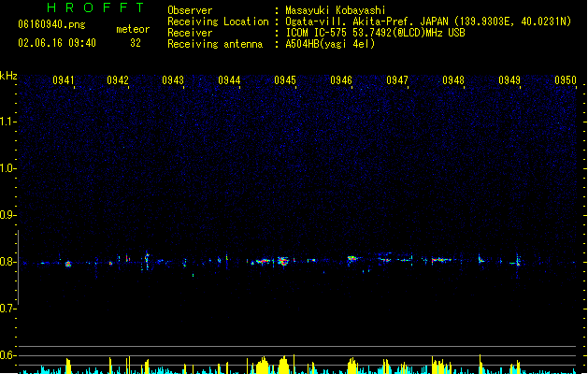This screenshot has width=588, height=374.
Task: Click the bright meteor echo near 0945
Action: [283, 261]
